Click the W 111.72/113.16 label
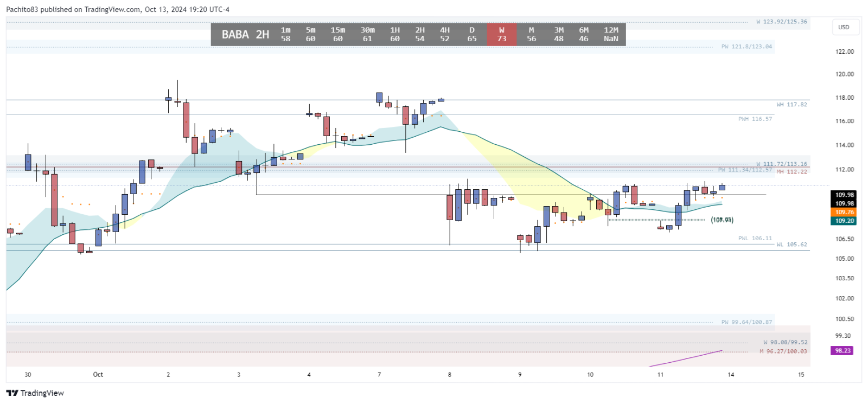Screen dimensions: 868x404 coord(782,164)
